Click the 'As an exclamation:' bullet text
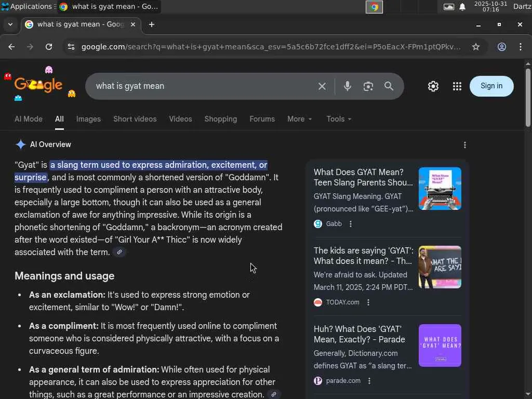 67,295
